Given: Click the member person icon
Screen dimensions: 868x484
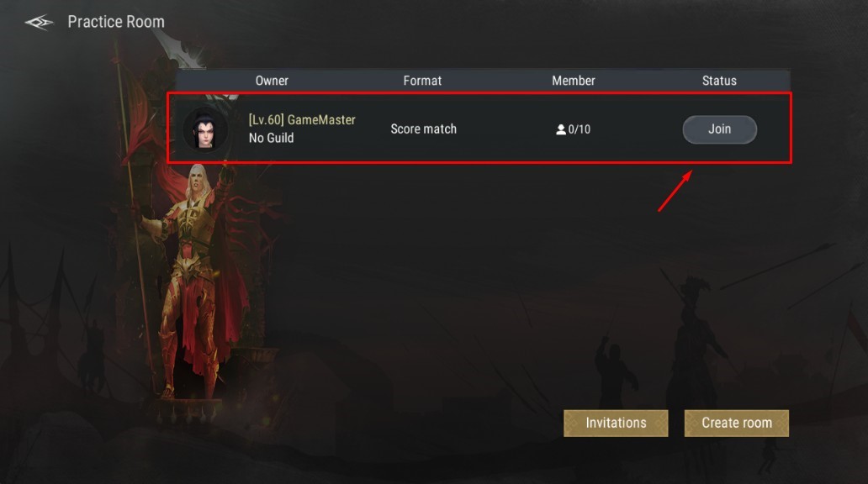Looking at the screenshot, I should point(561,129).
